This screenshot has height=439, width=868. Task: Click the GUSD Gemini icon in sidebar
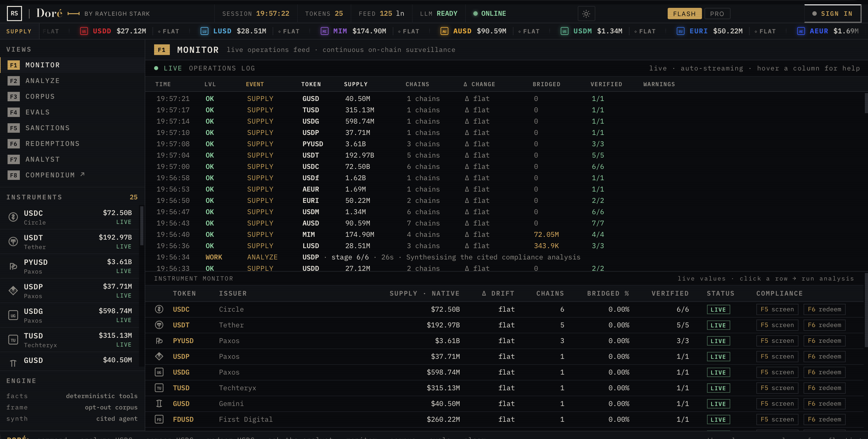[13, 363]
